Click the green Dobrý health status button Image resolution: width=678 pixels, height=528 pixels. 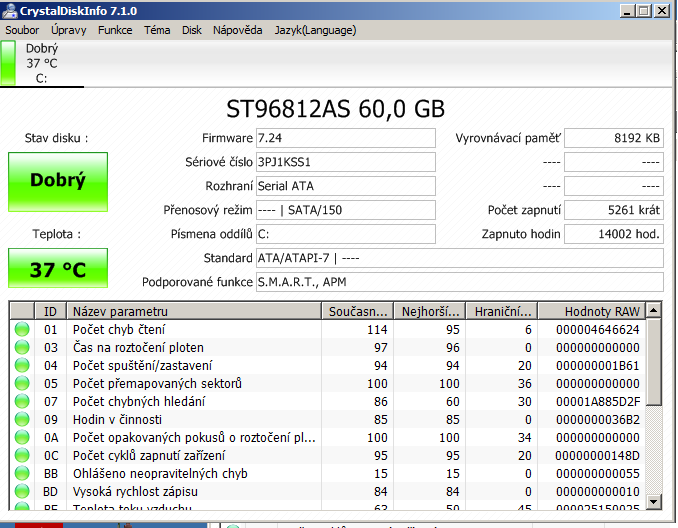(57, 181)
